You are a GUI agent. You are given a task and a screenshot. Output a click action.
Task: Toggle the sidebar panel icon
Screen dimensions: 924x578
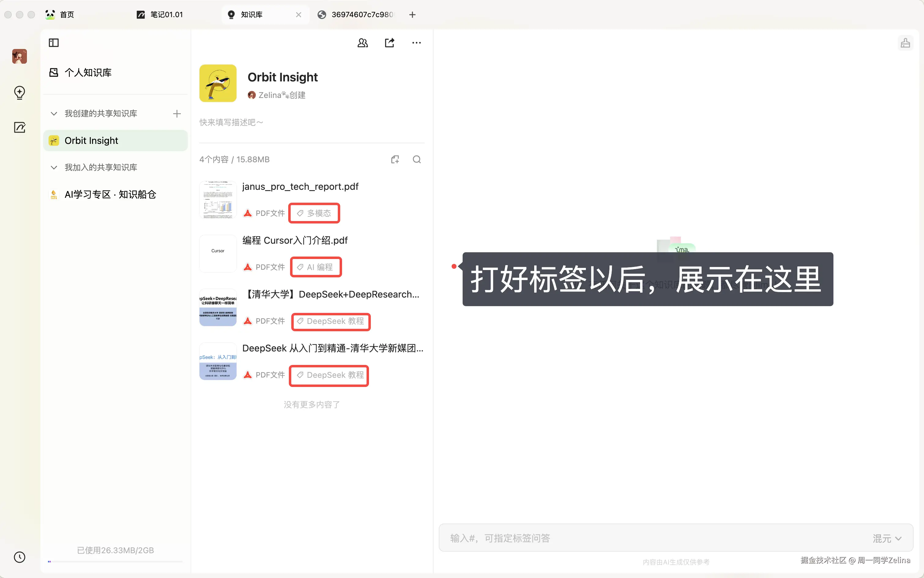(54, 43)
